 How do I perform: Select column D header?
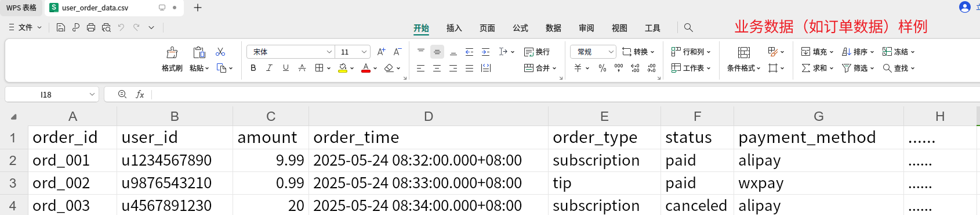[x=429, y=117]
